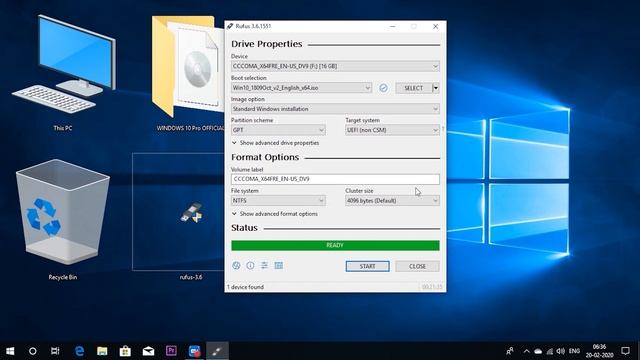Open Target system UEFI dropdown

pyautogui.click(x=392, y=130)
